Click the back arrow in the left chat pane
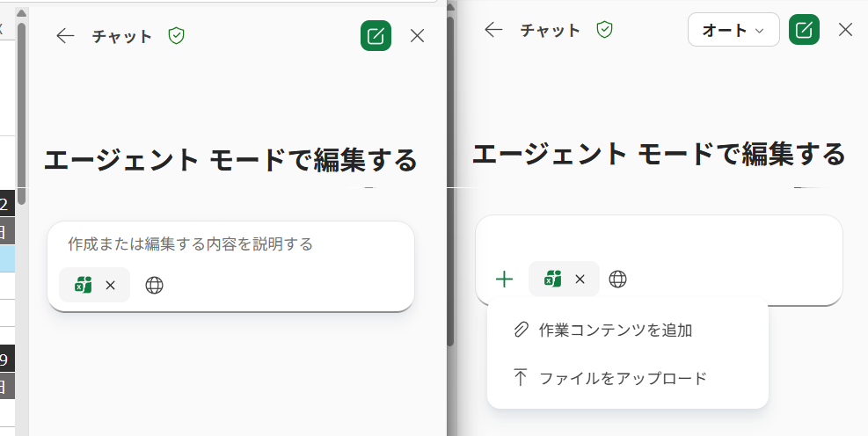Image resolution: width=868 pixels, height=436 pixels. [65, 36]
